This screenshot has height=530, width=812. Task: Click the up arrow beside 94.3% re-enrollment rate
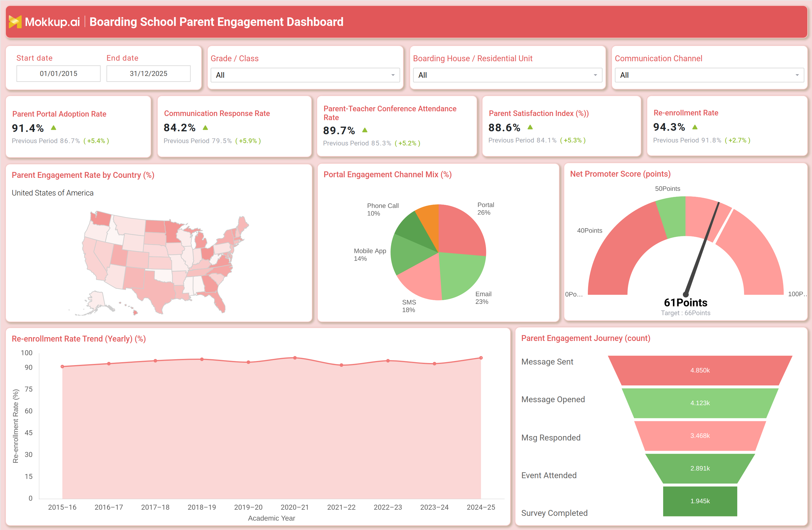coord(695,127)
